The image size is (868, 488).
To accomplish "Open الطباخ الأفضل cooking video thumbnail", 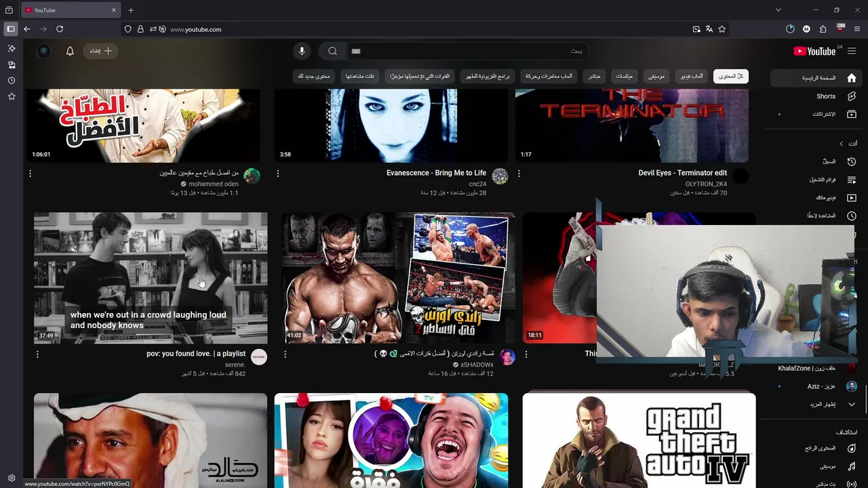I will tap(143, 125).
